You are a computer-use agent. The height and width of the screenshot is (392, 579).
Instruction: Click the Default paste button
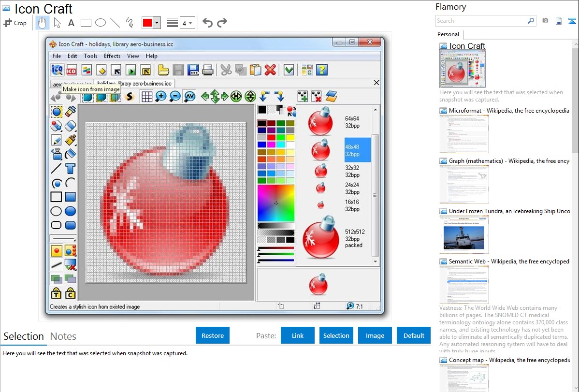pyautogui.click(x=414, y=335)
